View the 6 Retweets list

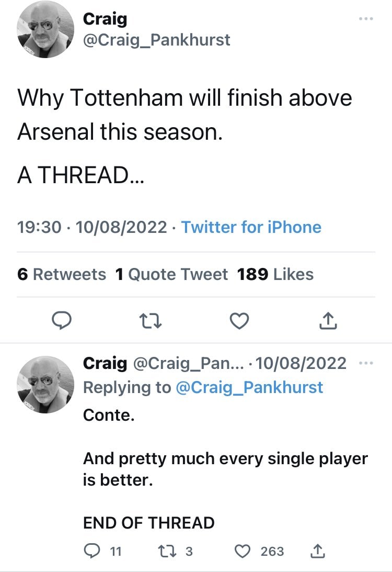point(62,274)
